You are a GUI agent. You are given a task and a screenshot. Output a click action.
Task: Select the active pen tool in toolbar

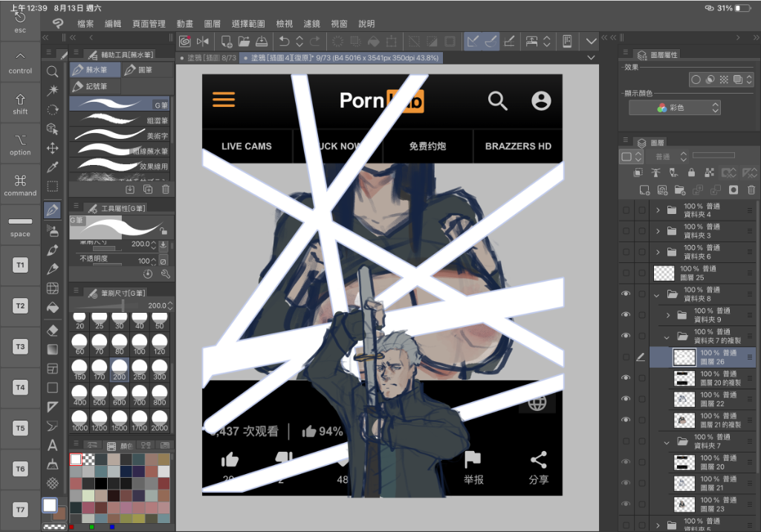coord(53,210)
